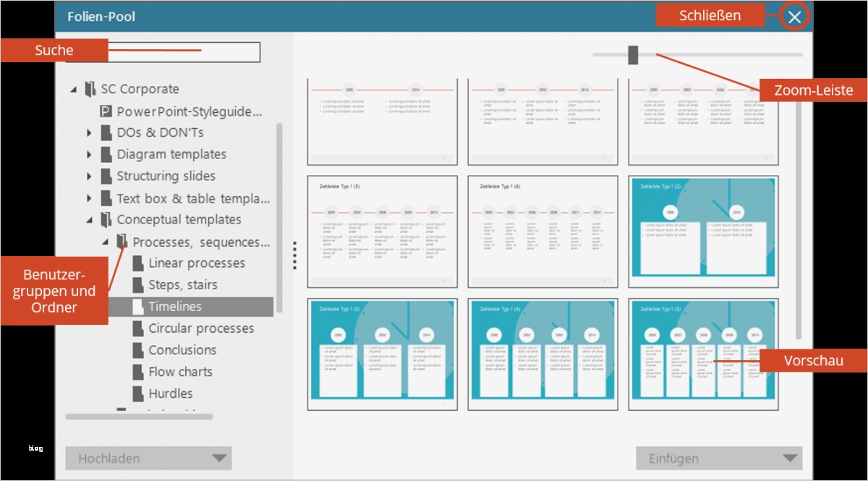Click the slide icon next to Circular processes
The height and width of the screenshot is (481, 868).
pyautogui.click(x=137, y=328)
